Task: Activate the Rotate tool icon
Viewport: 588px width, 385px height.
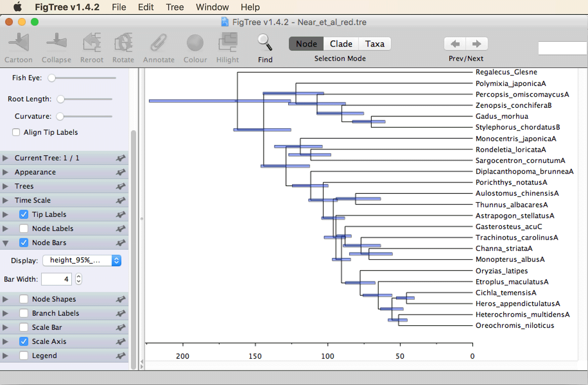Action: [123, 43]
